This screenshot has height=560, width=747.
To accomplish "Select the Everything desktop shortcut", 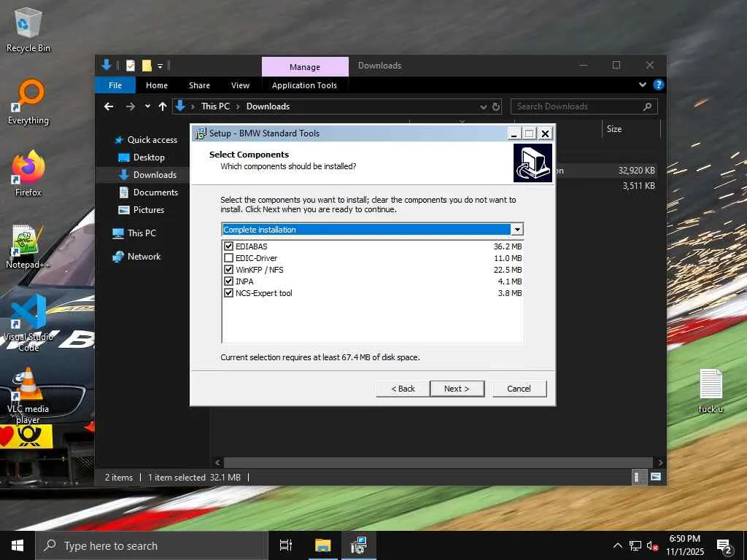I will (x=28, y=103).
